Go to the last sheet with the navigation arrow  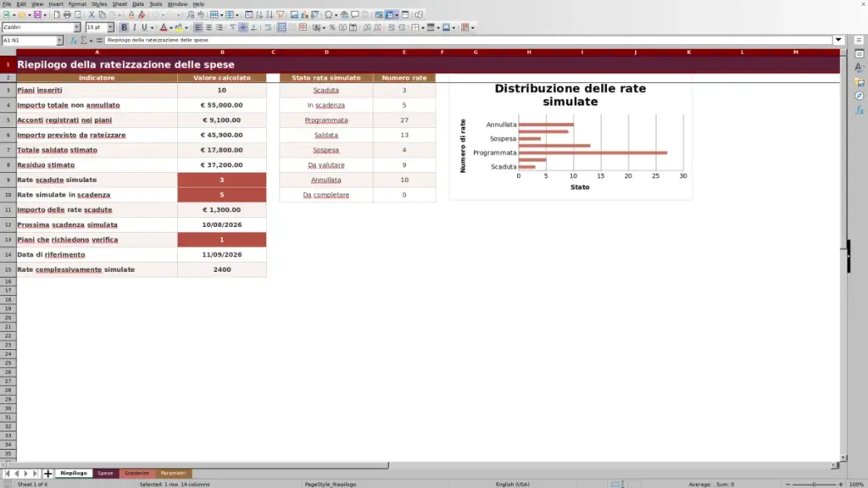pos(35,474)
